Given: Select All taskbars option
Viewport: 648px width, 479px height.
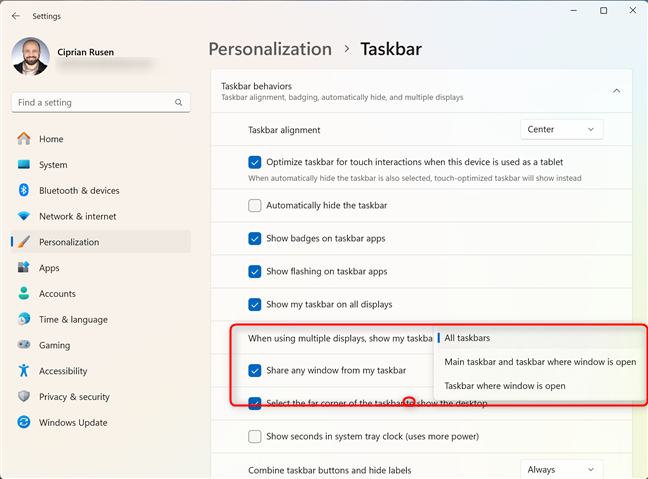Looking at the screenshot, I should coord(540,338).
